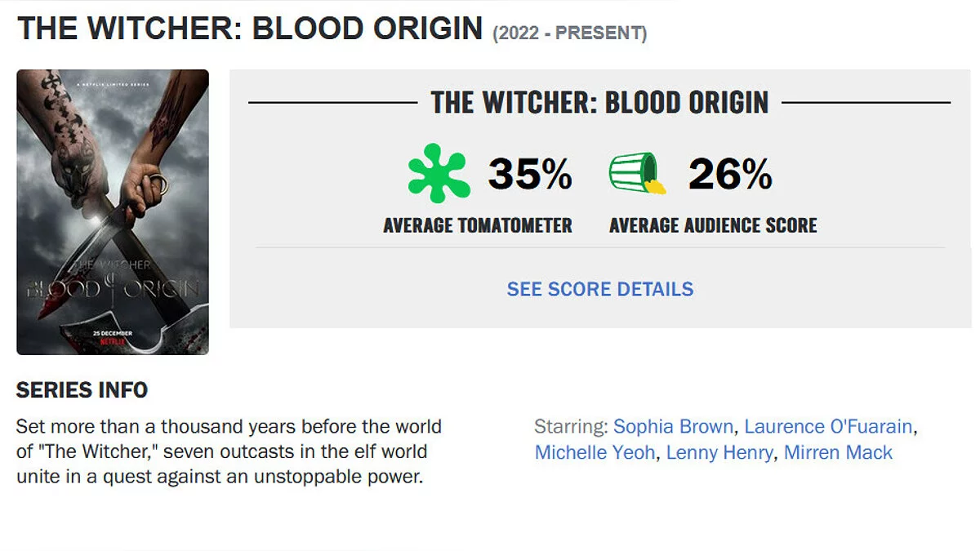Open the Blood Origin poster image
This screenshot has width=980, height=551.
(113, 212)
